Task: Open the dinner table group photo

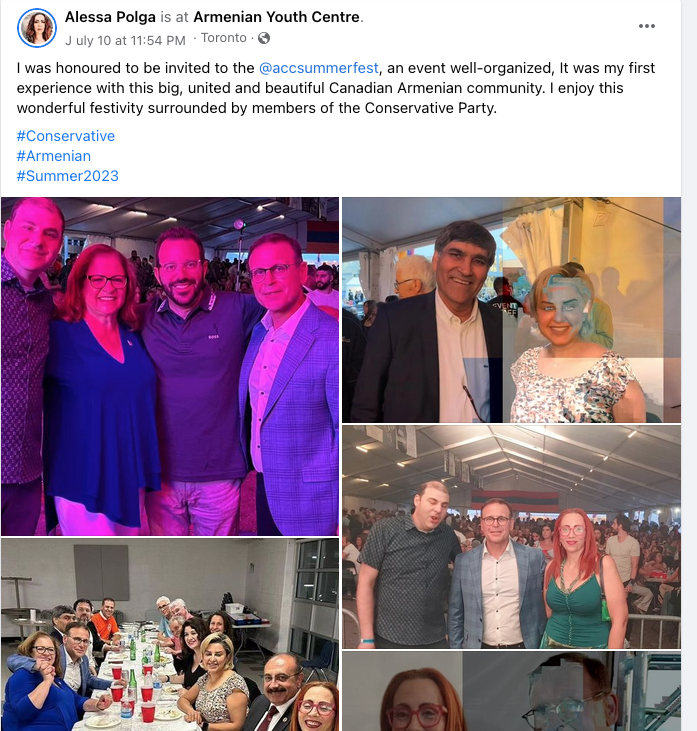Action: tap(170, 634)
